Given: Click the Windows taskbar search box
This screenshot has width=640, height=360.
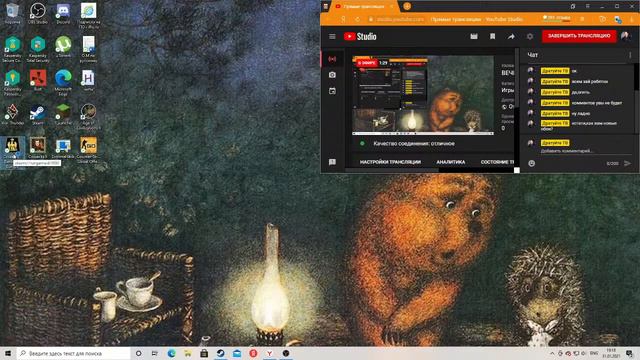Looking at the screenshot, I should click(x=74, y=353).
